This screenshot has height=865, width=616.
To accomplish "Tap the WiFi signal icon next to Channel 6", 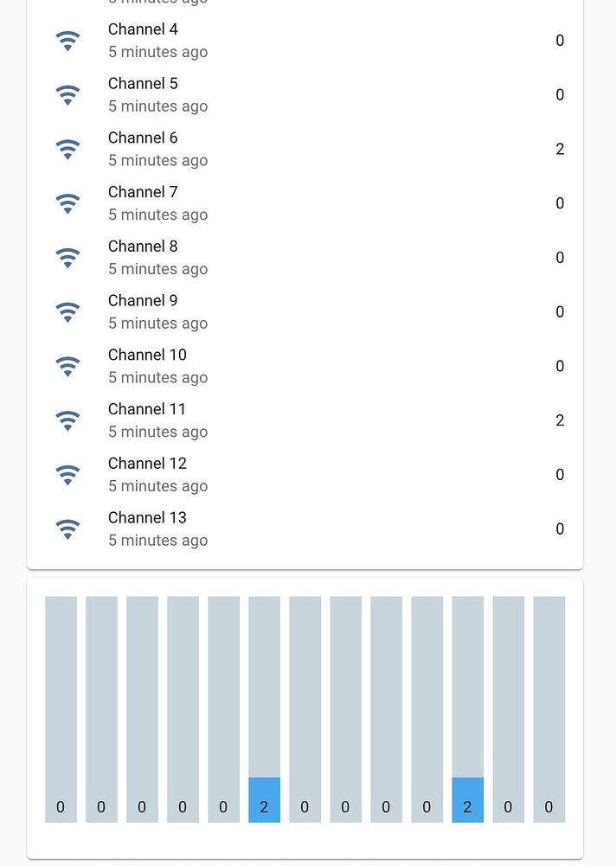I will click(67, 149).
